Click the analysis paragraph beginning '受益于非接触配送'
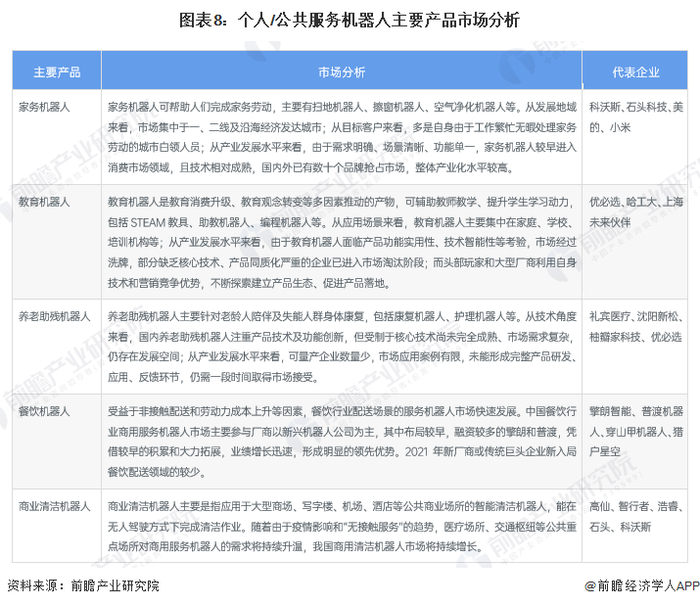Viewport: 700px width, 606px height. pyautogui.click(x=342, y=441)
